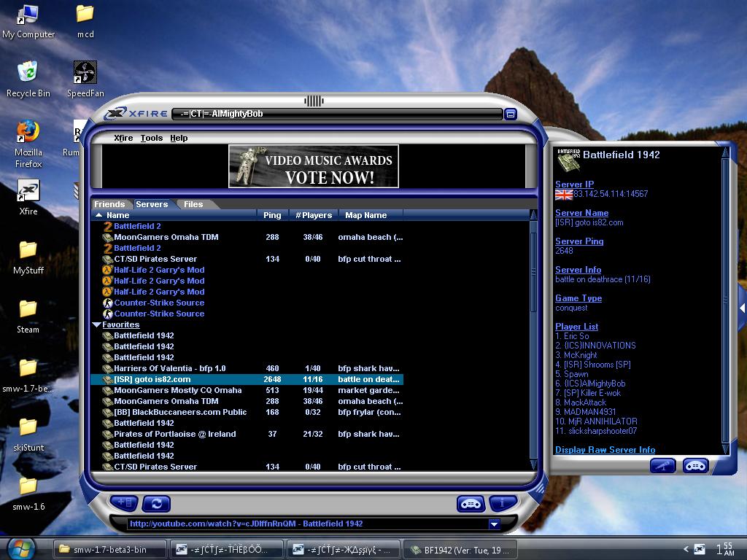
Task: Select the Harriers Of Valentia - bfp 1.0 server
Action: tap(247, 368)
